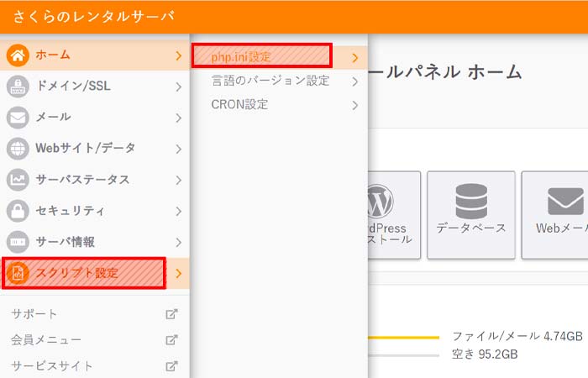The image size is (588, 378).
Task: Expand the サーバステータス chevron
Action: pyautogui.click(x=178, y=181)
